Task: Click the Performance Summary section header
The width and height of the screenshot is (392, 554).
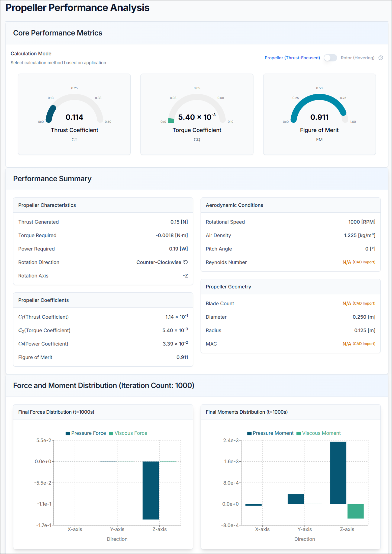Action: 52,179
